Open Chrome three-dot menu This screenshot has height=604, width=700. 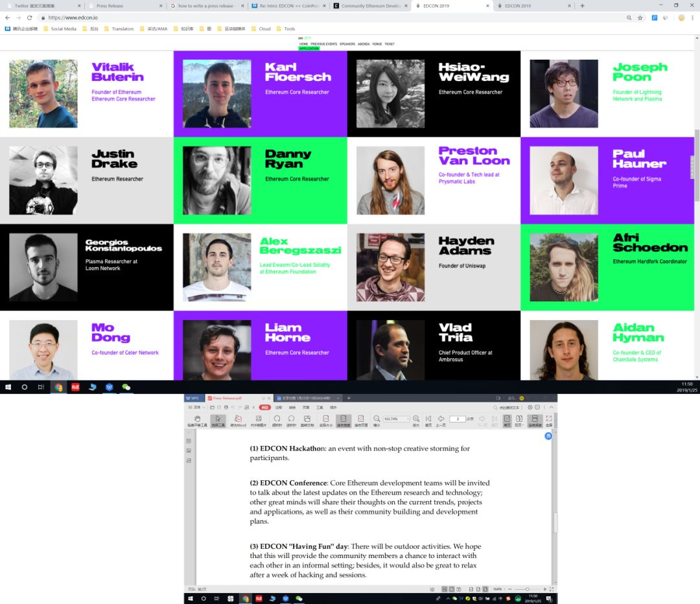point(692,18)
